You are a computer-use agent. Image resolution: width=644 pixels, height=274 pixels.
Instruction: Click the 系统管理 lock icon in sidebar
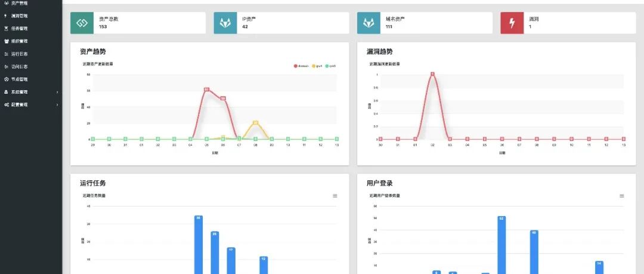click(x=6, y=92)
